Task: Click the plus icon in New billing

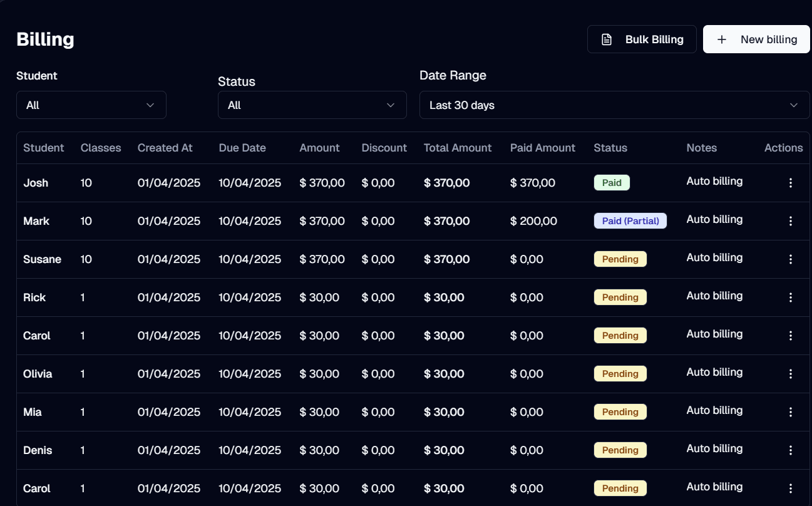Action: (722, 39)
